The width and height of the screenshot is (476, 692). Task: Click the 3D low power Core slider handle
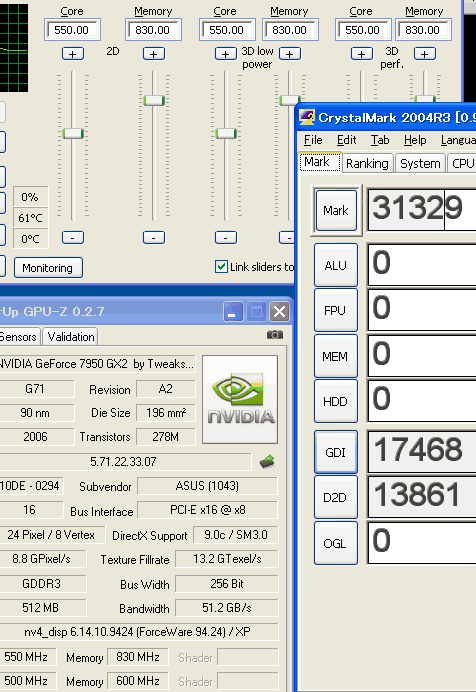(x=226, y=133)
